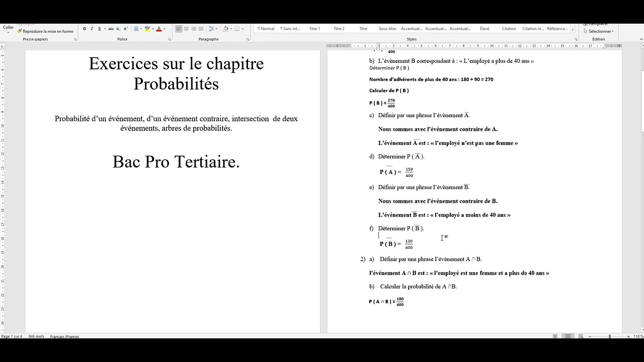The height and width of the screenshot is (362, 644).
Task: Expand line spacing dropdown arrow
Action: coord(216,29)
